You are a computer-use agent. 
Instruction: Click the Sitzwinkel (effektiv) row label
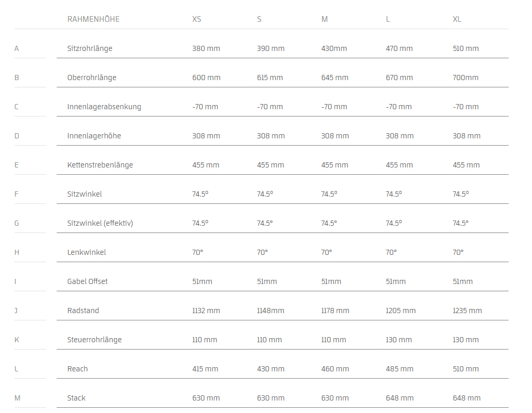point(100,223)
